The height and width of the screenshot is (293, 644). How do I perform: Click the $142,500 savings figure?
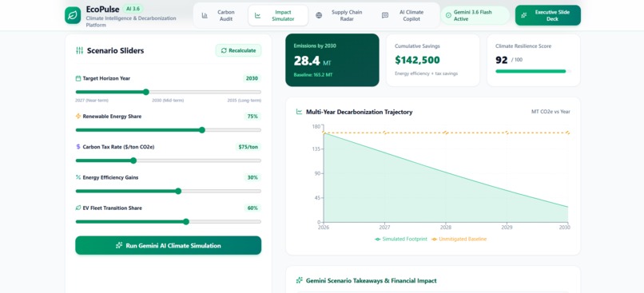[417, 61]
